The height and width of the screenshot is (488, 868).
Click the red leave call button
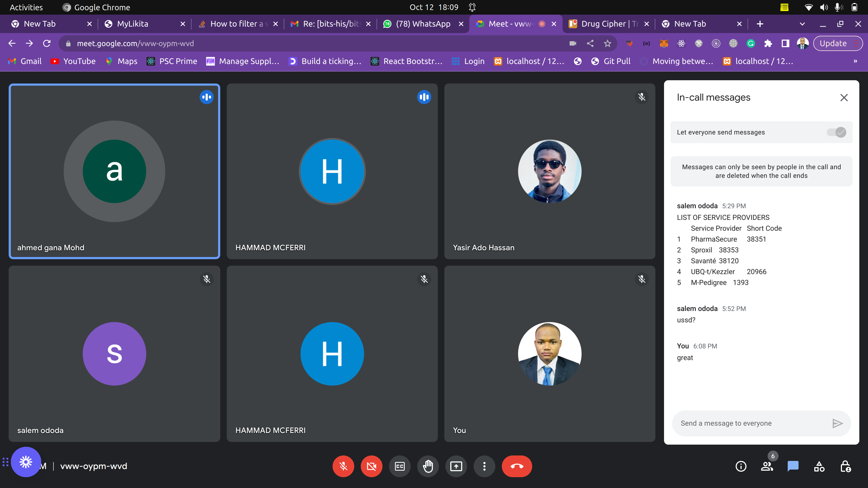click(516, 466)
